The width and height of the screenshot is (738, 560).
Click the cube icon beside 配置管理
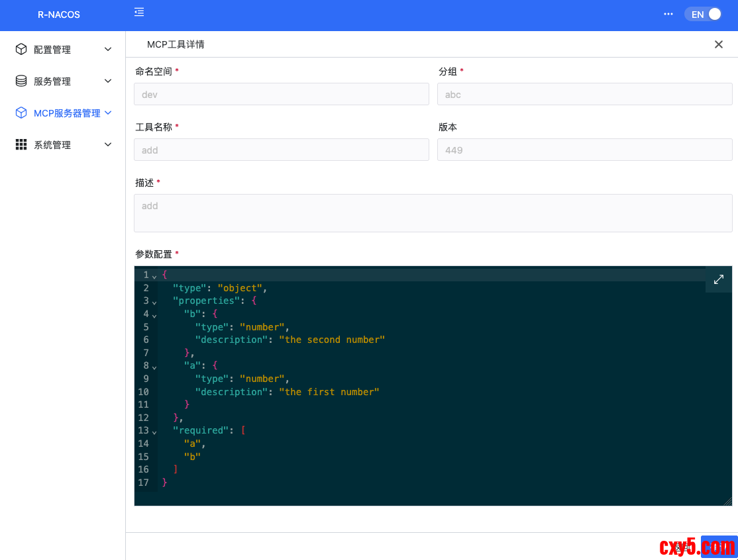[21, 50]
